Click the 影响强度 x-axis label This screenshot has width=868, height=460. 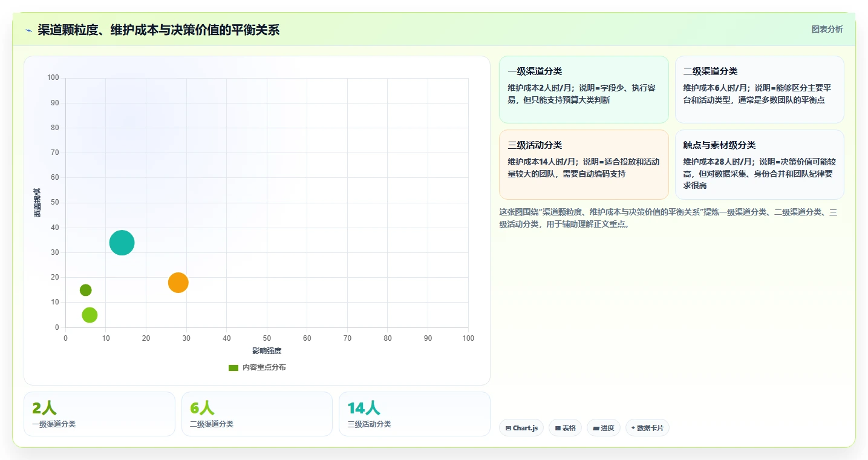coord(267,351)
